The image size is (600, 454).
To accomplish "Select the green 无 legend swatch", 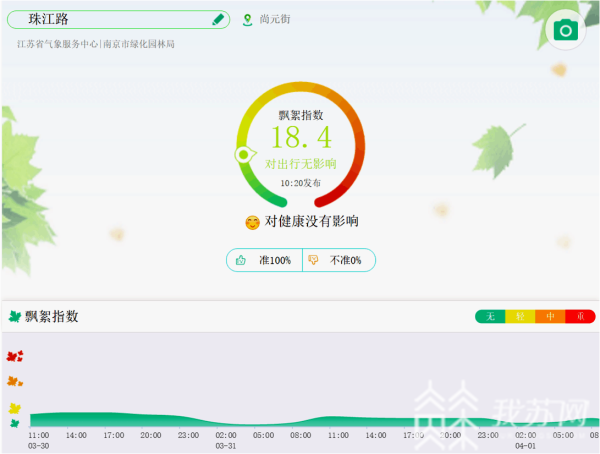I will click(490, 317).
